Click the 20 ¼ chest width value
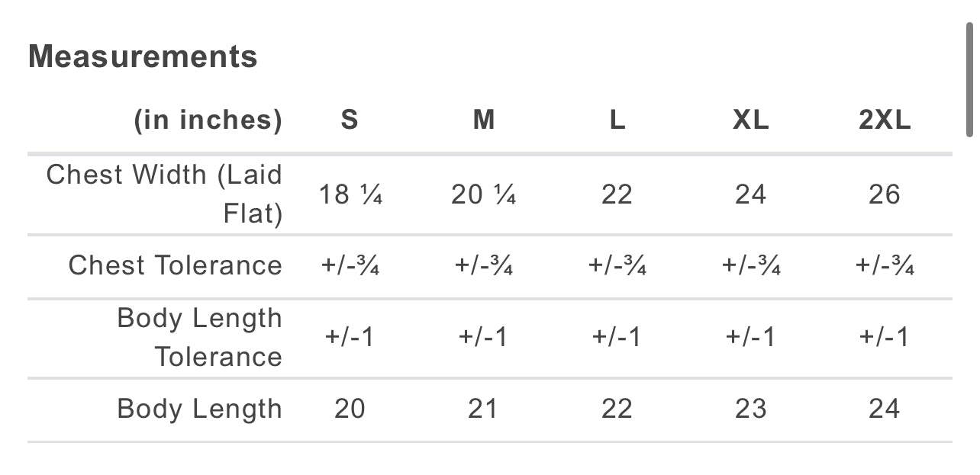Screen dimensions: 980x475 point(484,194)
